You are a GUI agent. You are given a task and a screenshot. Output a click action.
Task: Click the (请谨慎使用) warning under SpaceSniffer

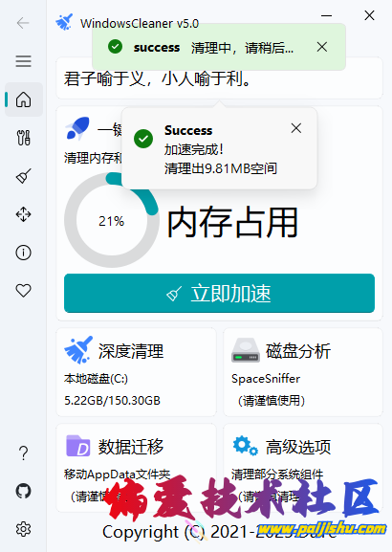click(x=272, y=400)
